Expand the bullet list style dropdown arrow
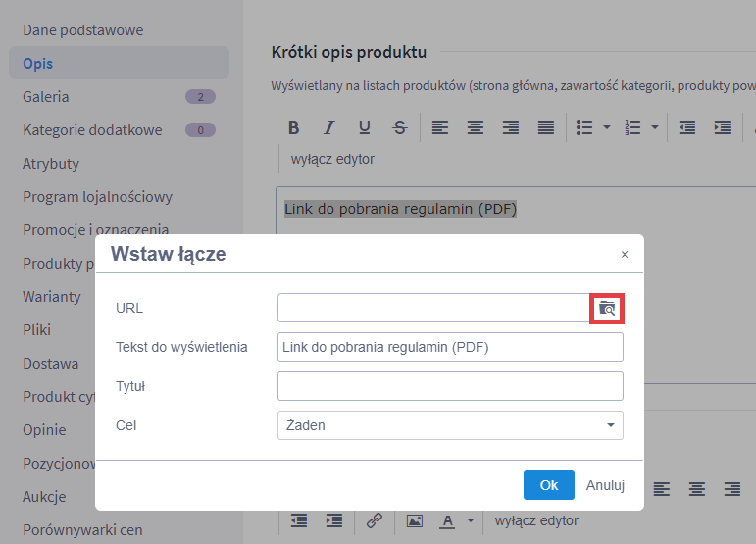 tap(607, 127)
